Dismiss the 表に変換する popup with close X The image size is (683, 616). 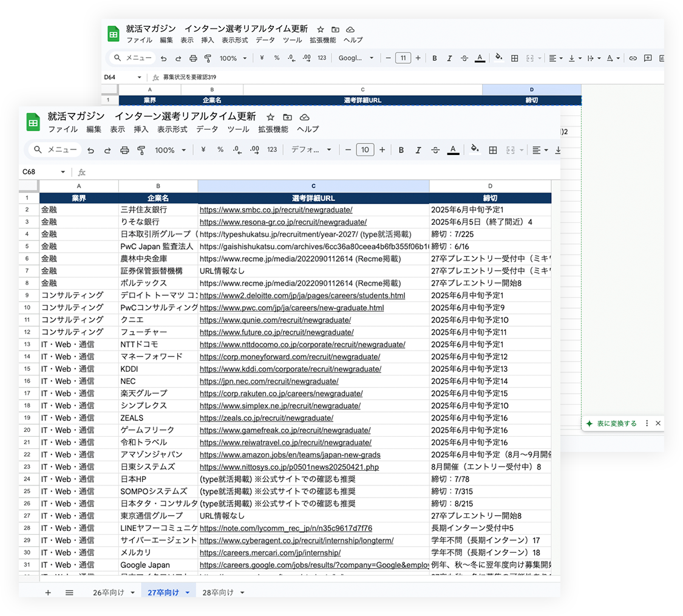pyautogui.click(x=658, y=423)
